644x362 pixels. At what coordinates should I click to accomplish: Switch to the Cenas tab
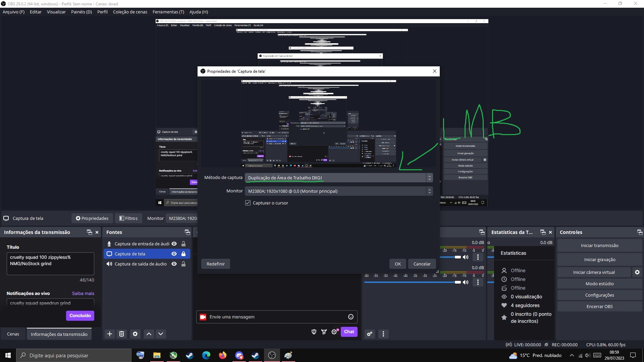pyautogui.click(x=13, y=334)
